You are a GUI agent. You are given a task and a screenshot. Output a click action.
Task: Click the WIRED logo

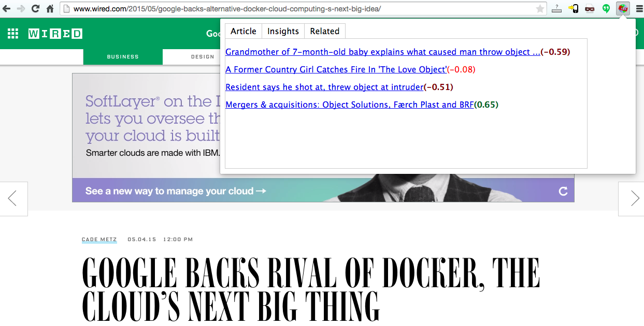55,34
